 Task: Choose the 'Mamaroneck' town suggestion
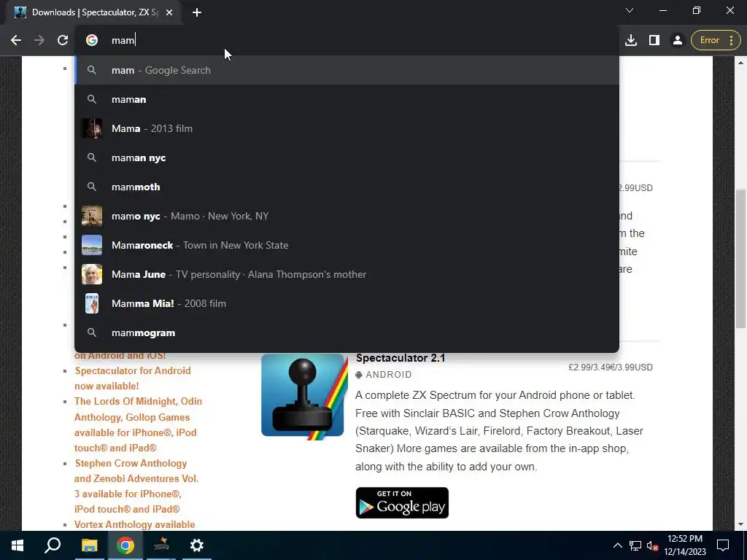[347, 245]
